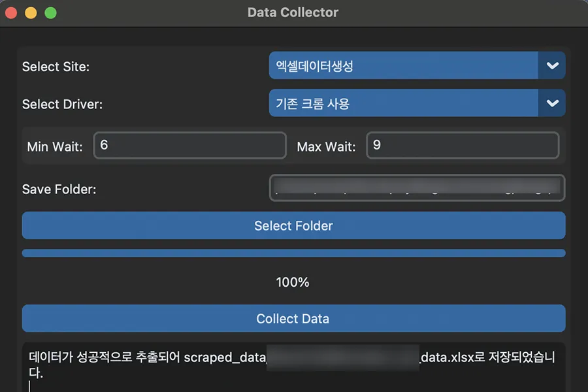Select the success message text area

[293, 365]
